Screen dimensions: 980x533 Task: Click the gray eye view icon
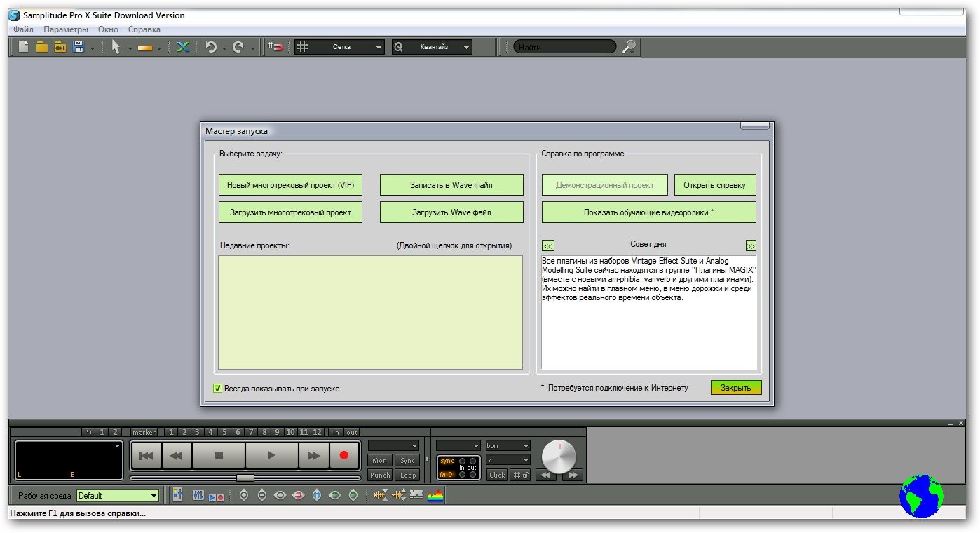pyautogui.click(x=280, y=495)
